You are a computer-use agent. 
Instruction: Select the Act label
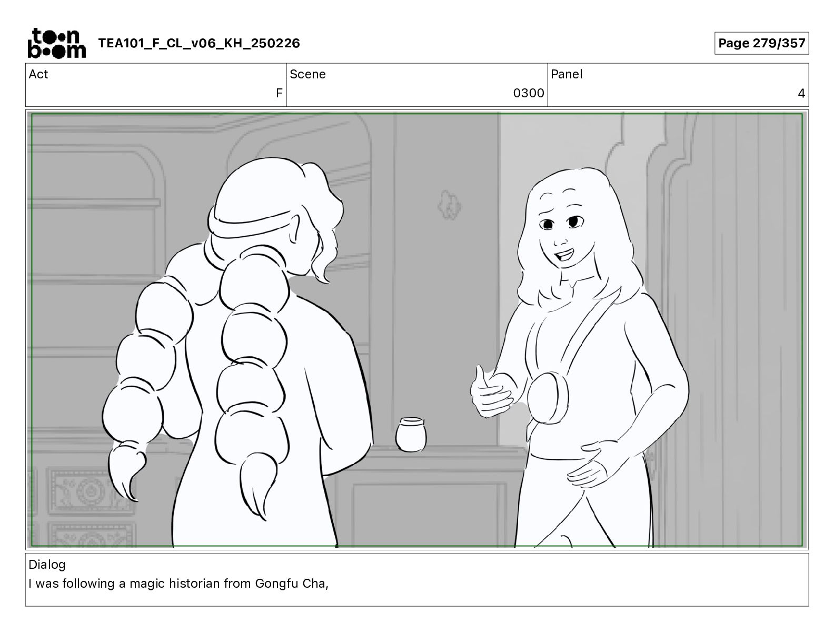coord(38,74)
